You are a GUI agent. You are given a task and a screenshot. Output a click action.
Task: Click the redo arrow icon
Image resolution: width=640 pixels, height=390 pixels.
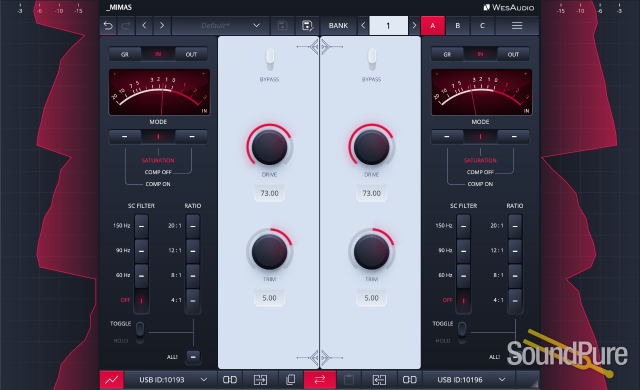(126, 26)
